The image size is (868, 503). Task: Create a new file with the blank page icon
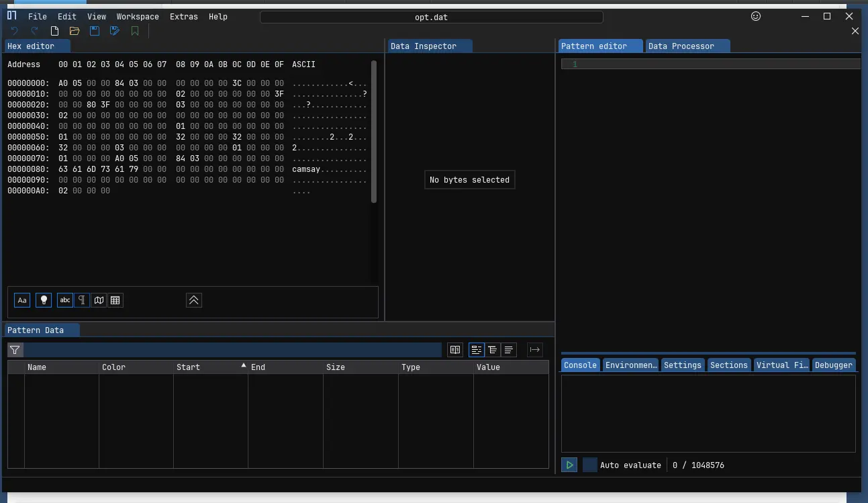coord(54,31)
